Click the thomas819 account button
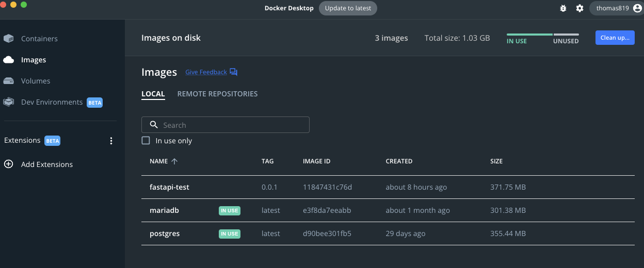Image resolution: width=644 pixels, height=268 pixels. 616,8
